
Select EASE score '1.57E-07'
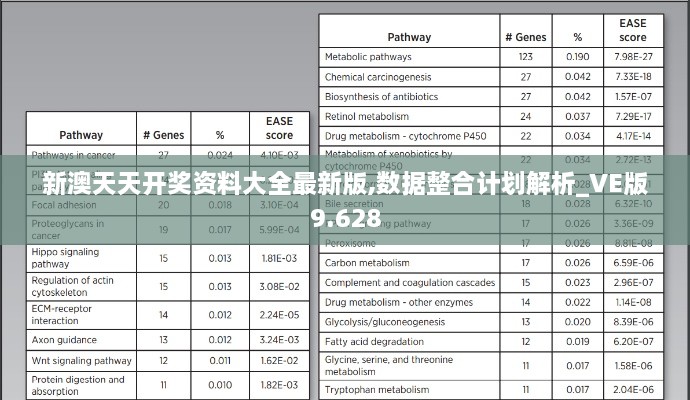point(633,96)
